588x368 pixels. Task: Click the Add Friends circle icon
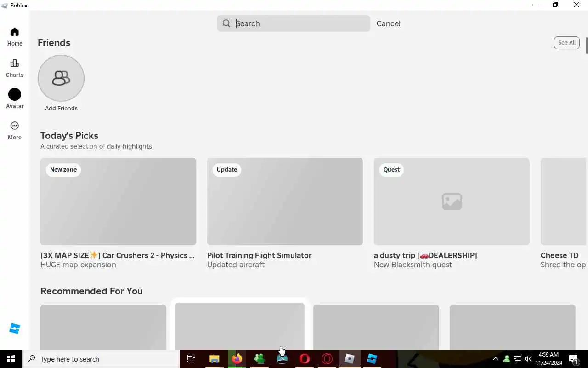click(x=61, y=78)
